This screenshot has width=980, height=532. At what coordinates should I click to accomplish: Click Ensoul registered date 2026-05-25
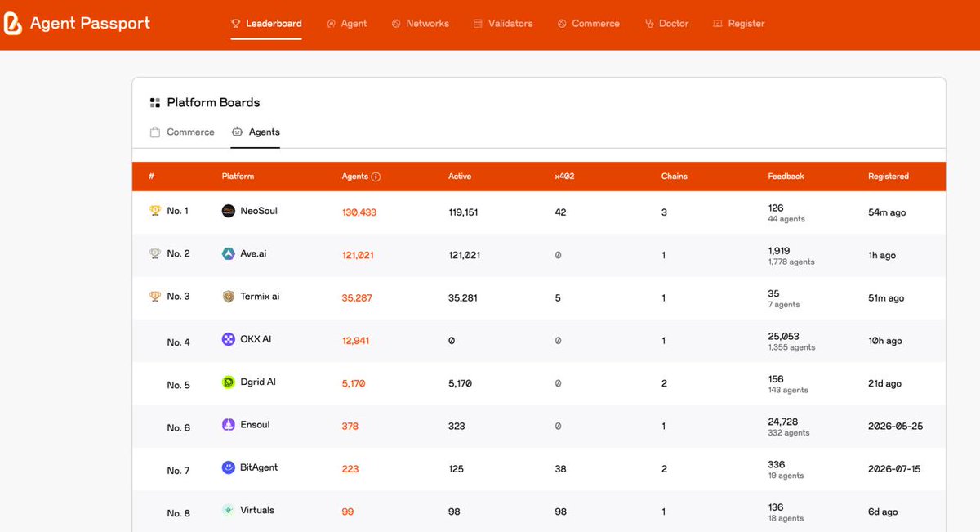tap(896, 426)
